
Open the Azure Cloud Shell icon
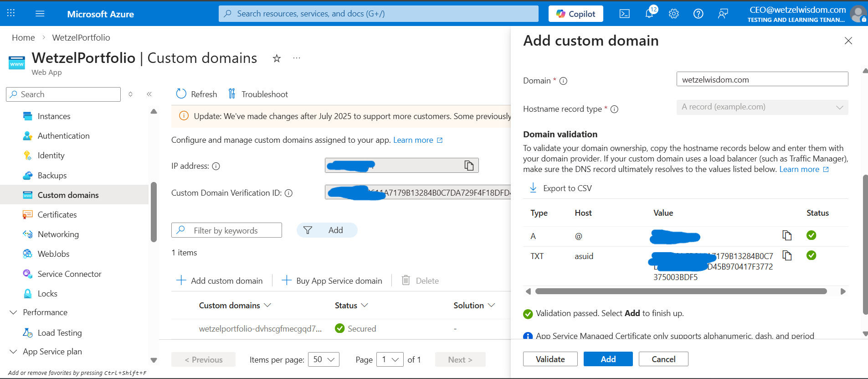[x=624, y=14]
